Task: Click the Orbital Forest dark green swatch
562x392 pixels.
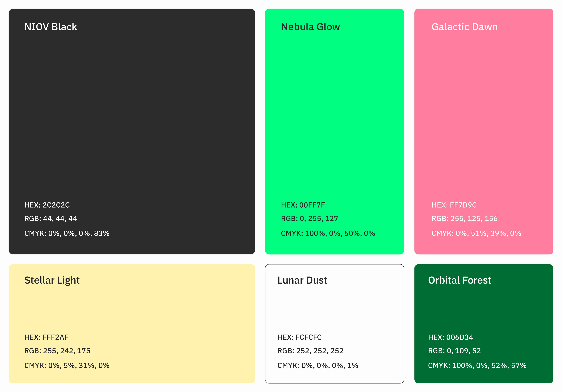Action: (x=484, y=309)
